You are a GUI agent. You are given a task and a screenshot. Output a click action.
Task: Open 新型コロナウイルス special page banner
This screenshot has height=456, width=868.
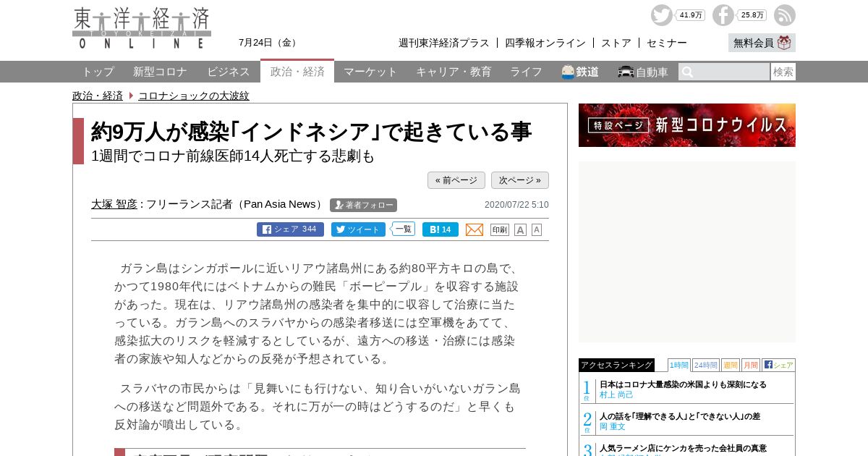687,125
